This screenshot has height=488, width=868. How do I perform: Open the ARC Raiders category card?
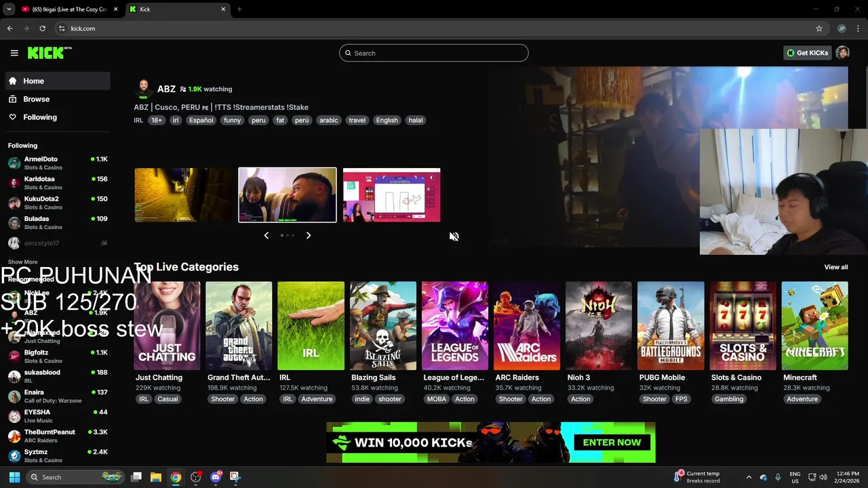point(527,326)
